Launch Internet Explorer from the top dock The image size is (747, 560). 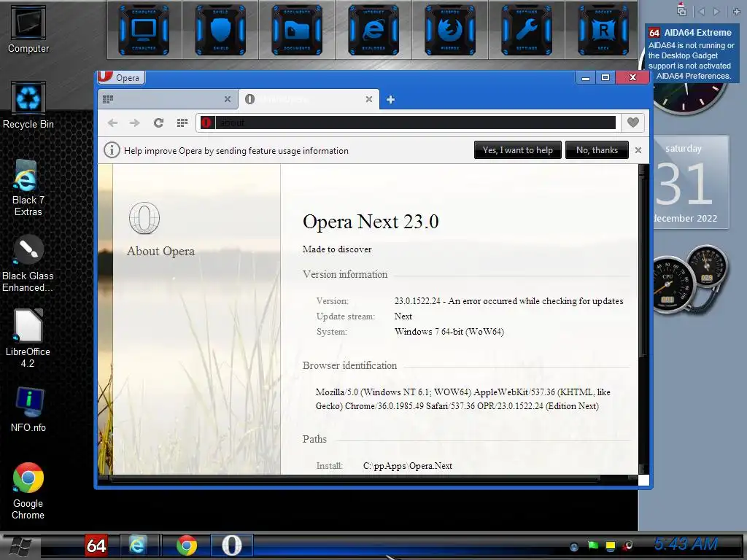[x=373, y=30]
